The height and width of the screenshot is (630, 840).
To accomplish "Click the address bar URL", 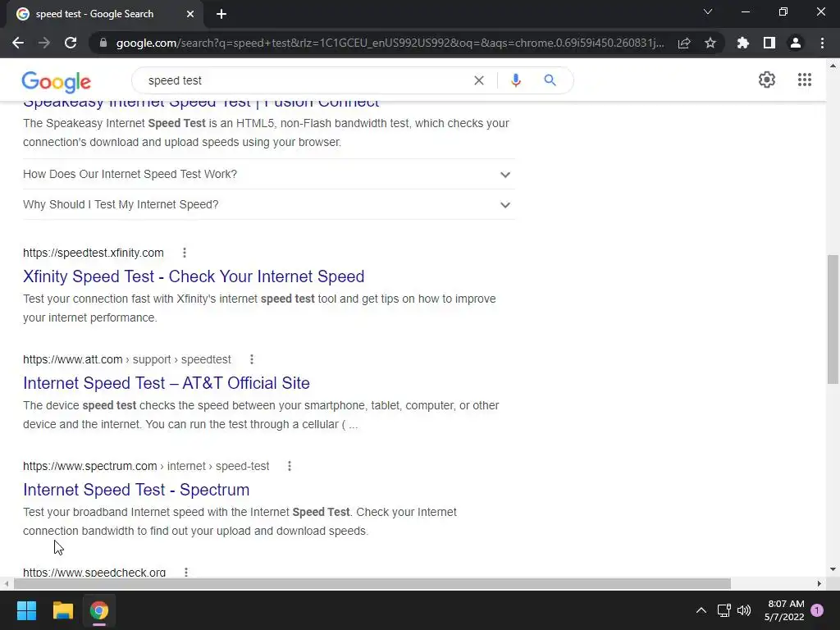I will pos(390,43).
